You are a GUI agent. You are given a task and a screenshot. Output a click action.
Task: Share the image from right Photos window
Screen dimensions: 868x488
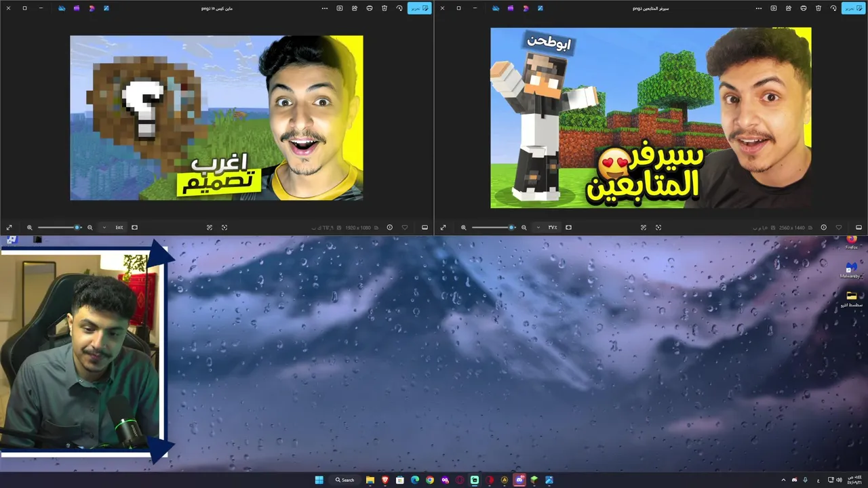[x=789, y=8]
